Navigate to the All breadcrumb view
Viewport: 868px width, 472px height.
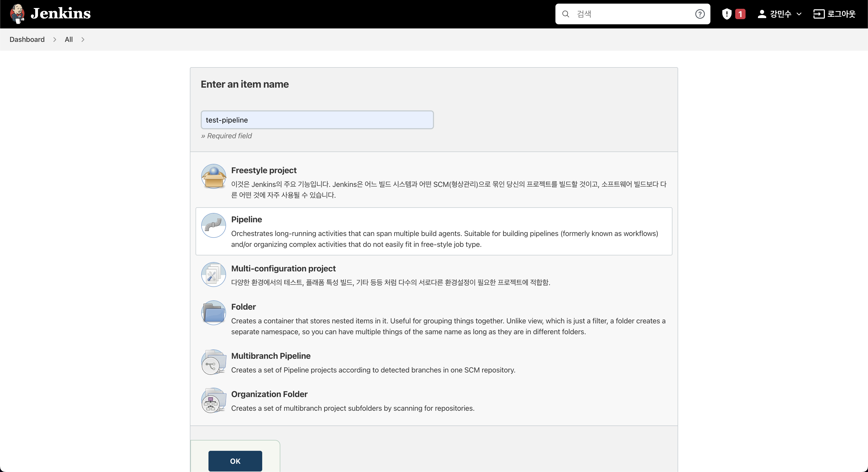[x=69, y=40]
